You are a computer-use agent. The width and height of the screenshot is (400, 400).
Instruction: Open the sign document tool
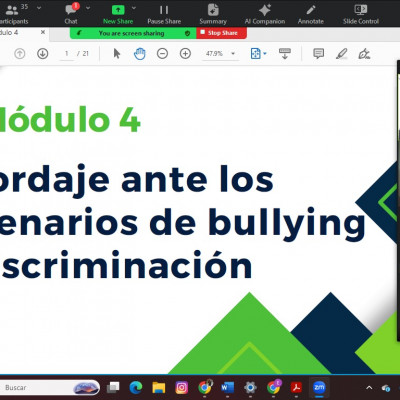364,53
